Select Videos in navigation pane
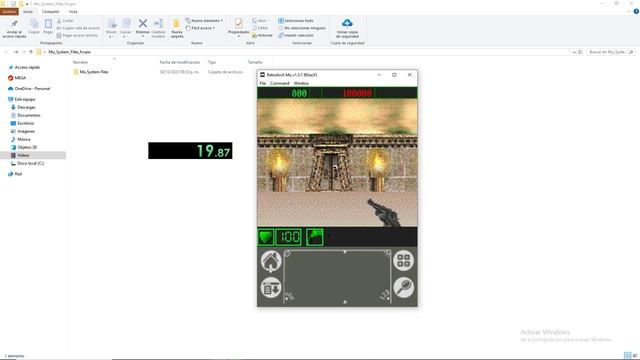Screen dimensions: 640x360 tap(23, 156)
